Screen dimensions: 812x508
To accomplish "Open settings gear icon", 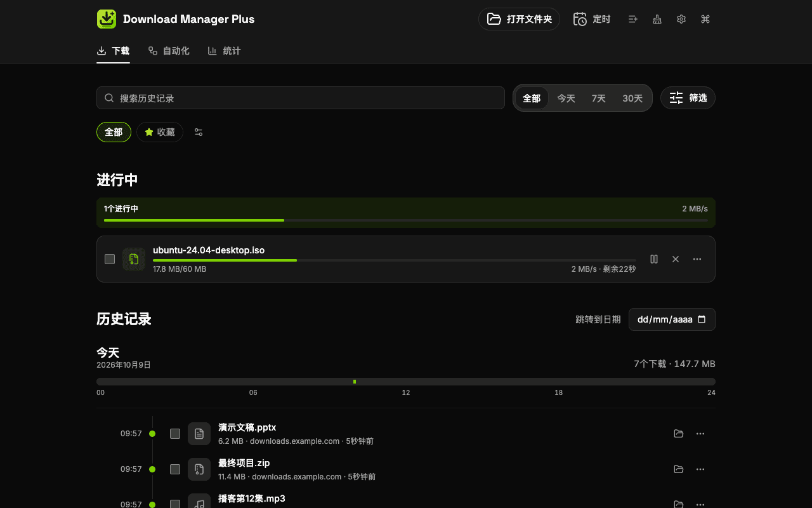I will tap(681, 19).
